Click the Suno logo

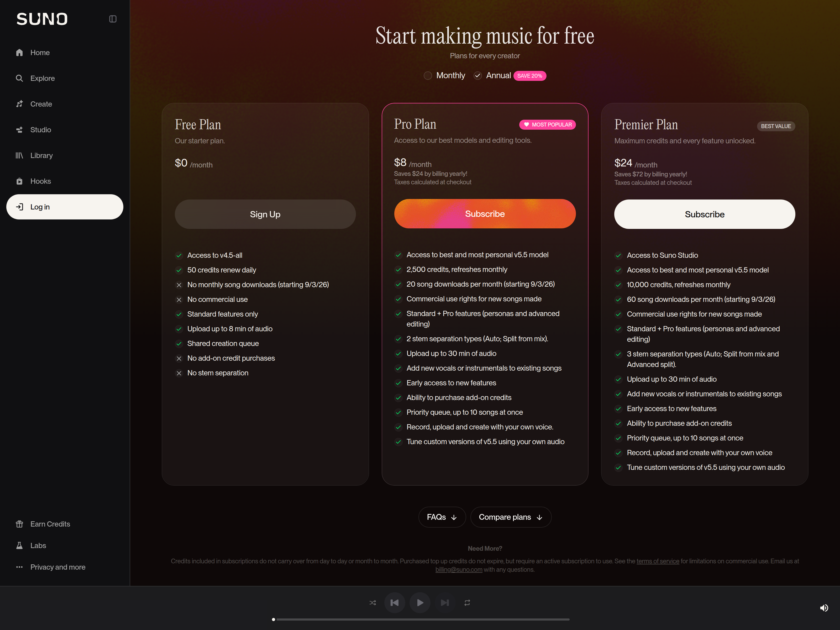point(42,19)
